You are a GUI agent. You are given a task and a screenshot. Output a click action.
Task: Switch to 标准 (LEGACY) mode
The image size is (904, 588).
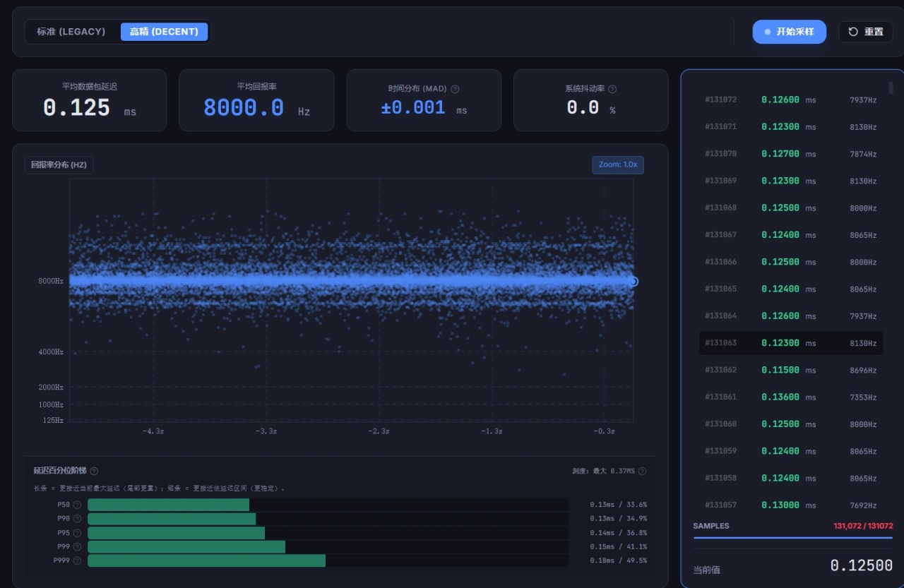tap(71, 32)
